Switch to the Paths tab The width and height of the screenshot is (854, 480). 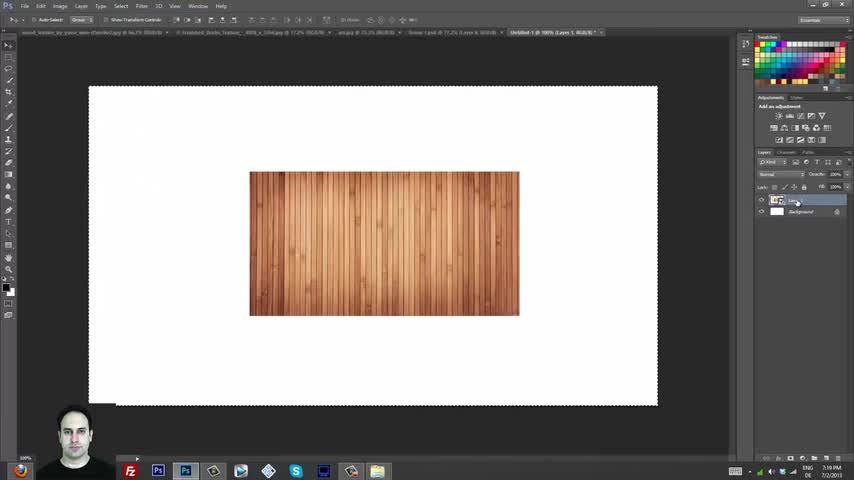click(x=808, y=153)
